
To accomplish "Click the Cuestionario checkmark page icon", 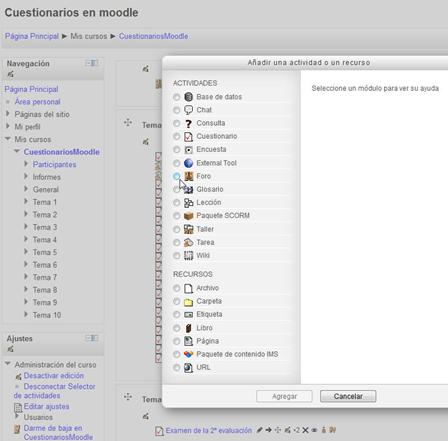I will 188,136.
